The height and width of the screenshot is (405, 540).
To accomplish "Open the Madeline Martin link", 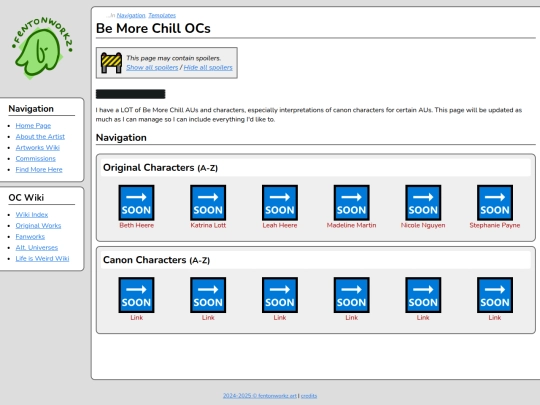I will pos(351,225).
